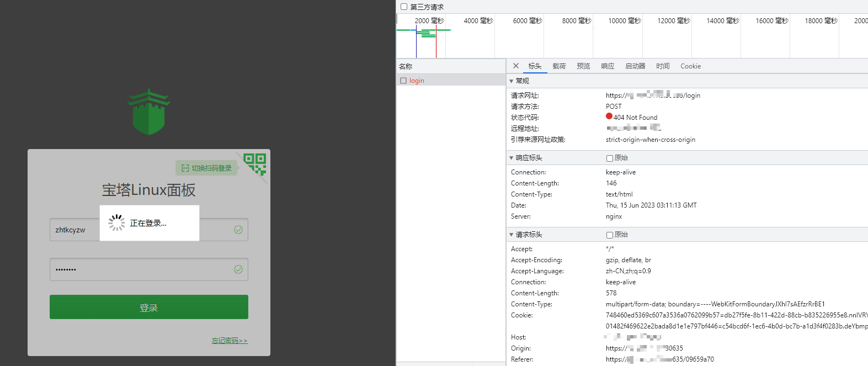Click the 16000 毫秒 timeline marker
Viewport: 868px width, 366px height.
(x=772, y=21)
